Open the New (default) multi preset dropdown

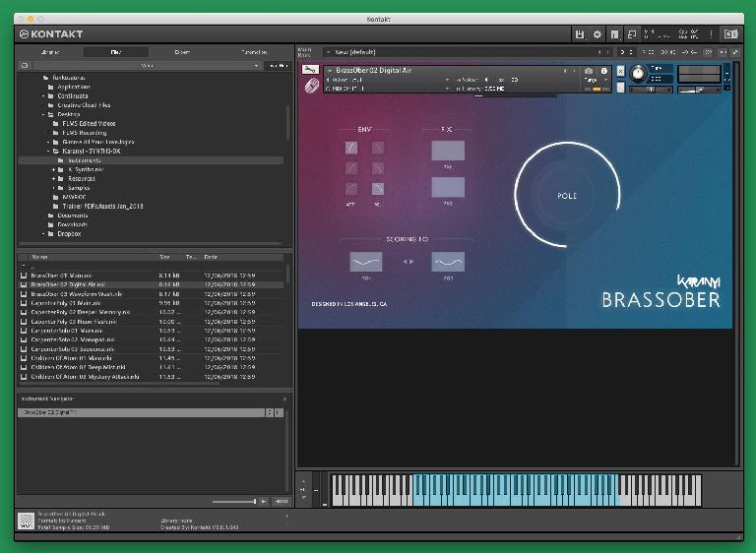[x=458, y=52]
